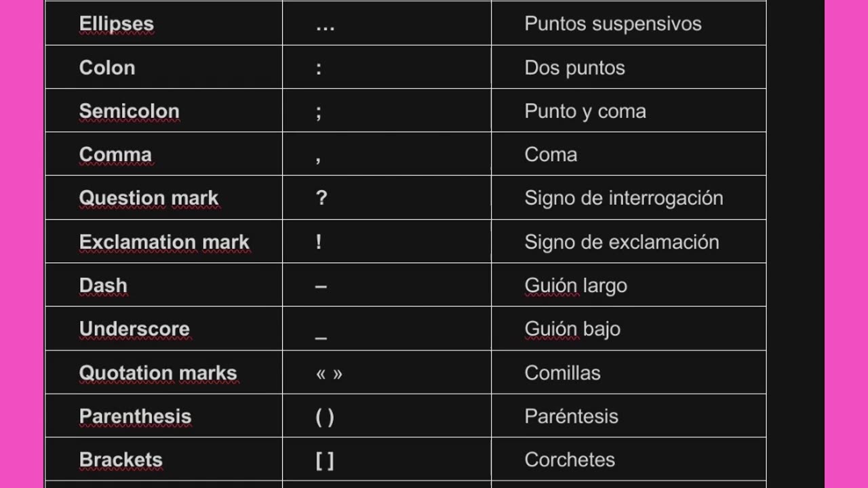
Task: Click the "Dos puntos" translation text
Action: (574, 68)
